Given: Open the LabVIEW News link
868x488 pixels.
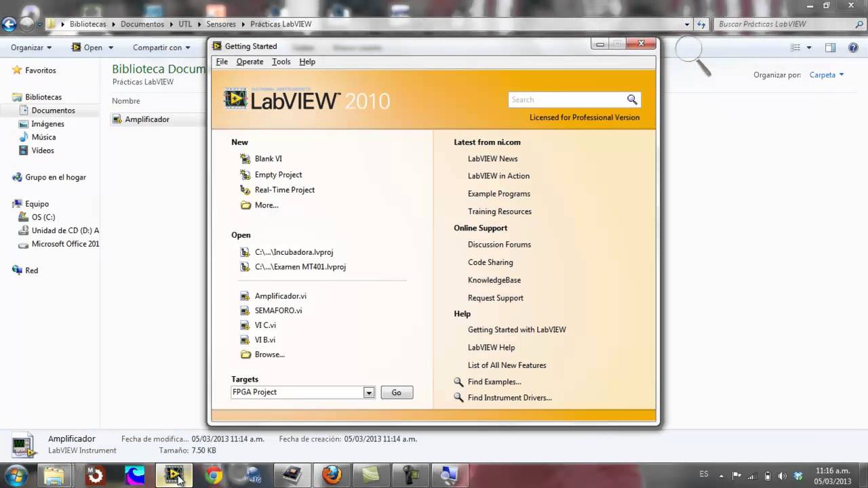Looking at the screenshot, I should coord(492,159).
